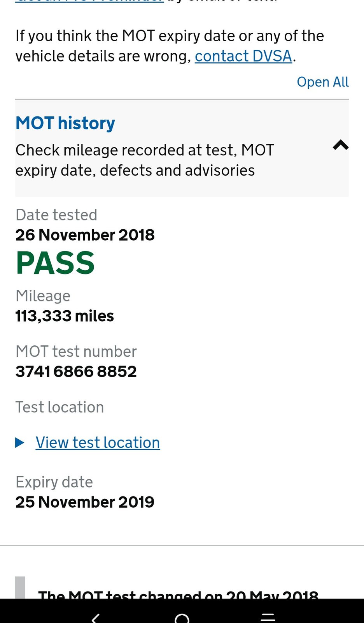Click the Open All link
This screenshot has height=623, width=364.
[x=322, y=82]
